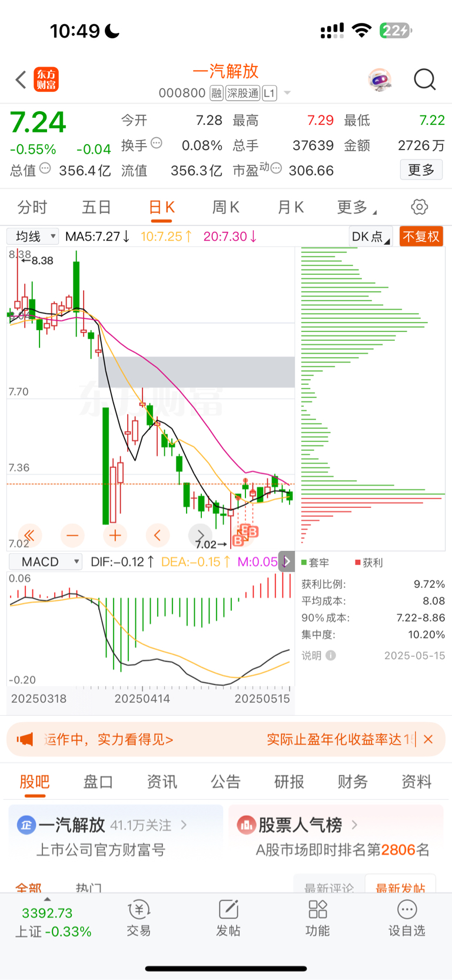Tap the B buy-point marker on chart

pyautogui.click(x=245, y=535)
